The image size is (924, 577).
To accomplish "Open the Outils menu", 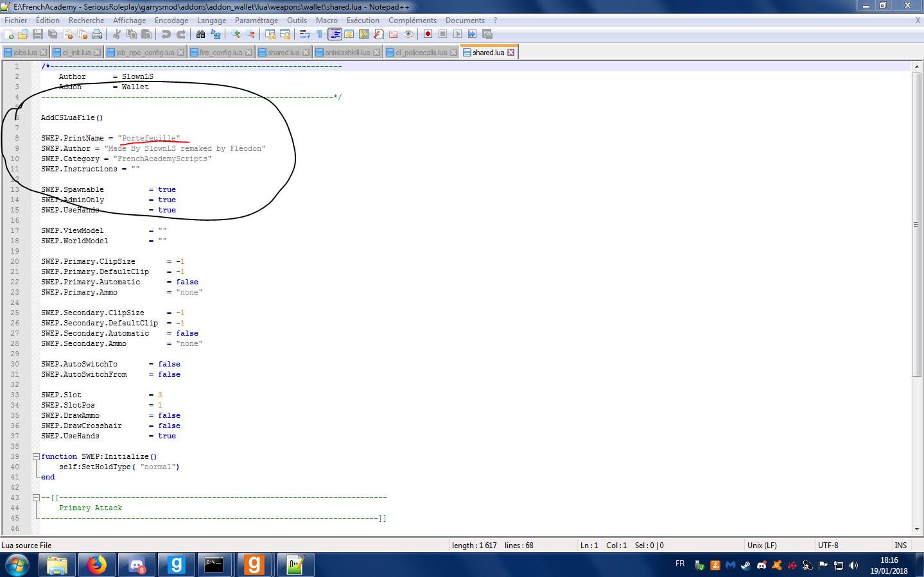I will (297, 21).
